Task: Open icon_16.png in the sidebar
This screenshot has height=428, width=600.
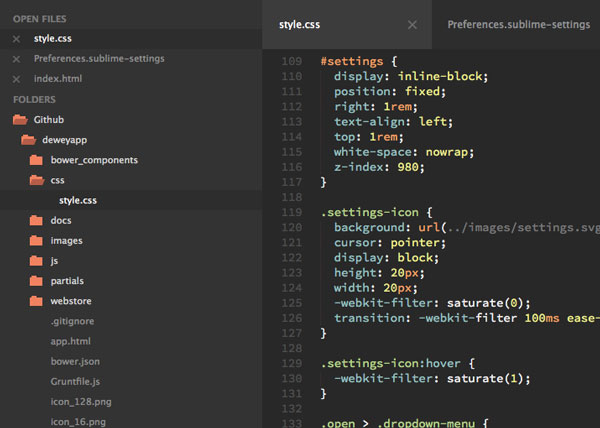Action: coord(78,422)
